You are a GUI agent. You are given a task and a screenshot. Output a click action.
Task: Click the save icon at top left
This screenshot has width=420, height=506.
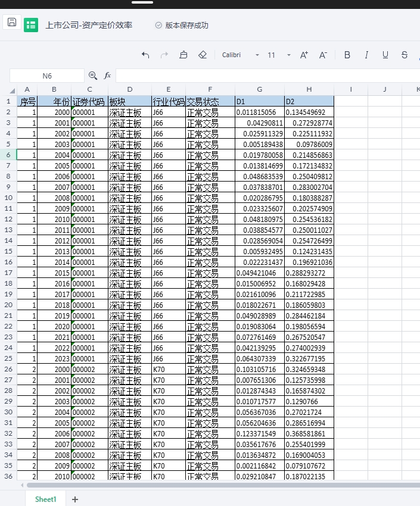pyautogui.click(x=12, y=22)
